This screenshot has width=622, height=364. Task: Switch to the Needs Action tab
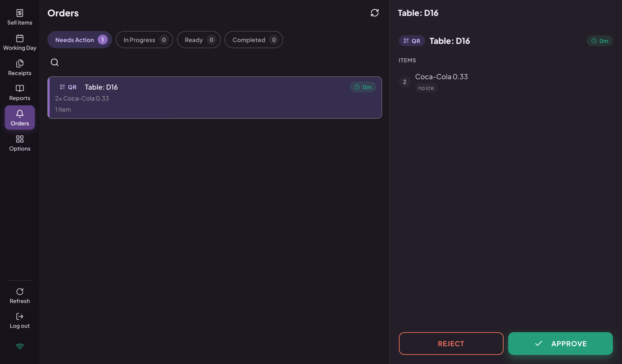click(x=79, y=39)
